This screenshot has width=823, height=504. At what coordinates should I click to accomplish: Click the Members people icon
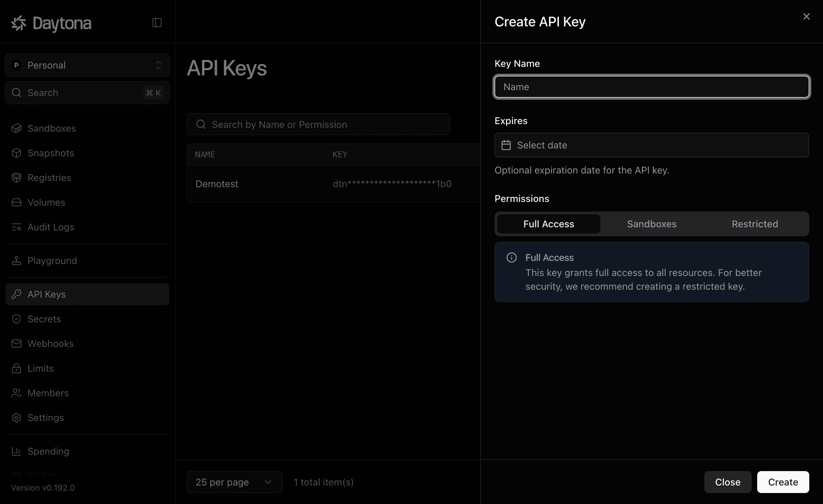pos(16,393)
